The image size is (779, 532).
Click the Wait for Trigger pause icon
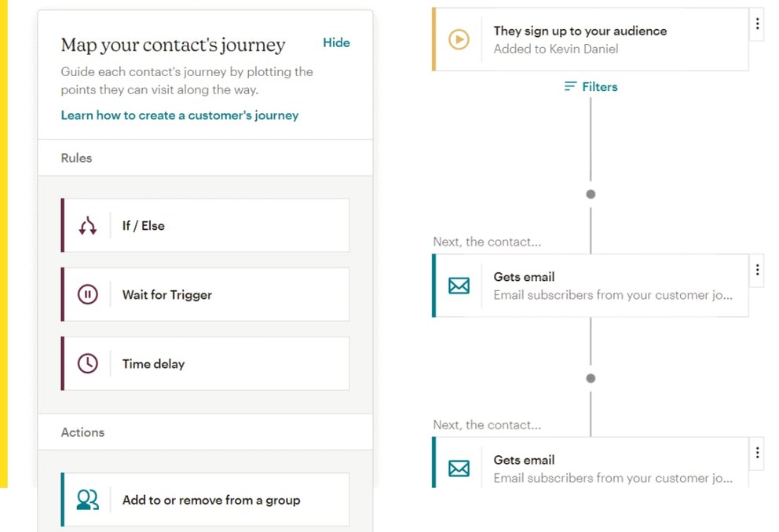87,294
